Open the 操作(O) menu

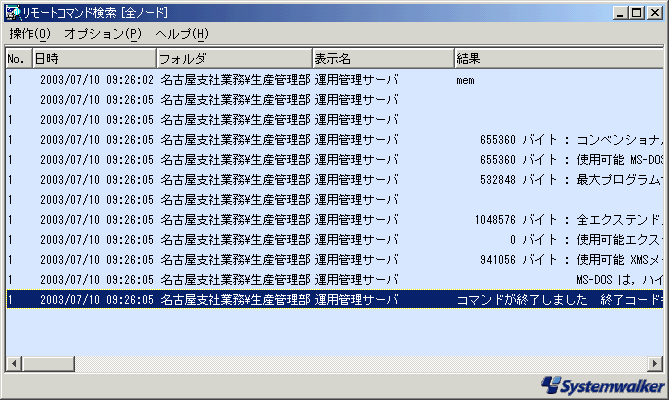click(30, 34)
